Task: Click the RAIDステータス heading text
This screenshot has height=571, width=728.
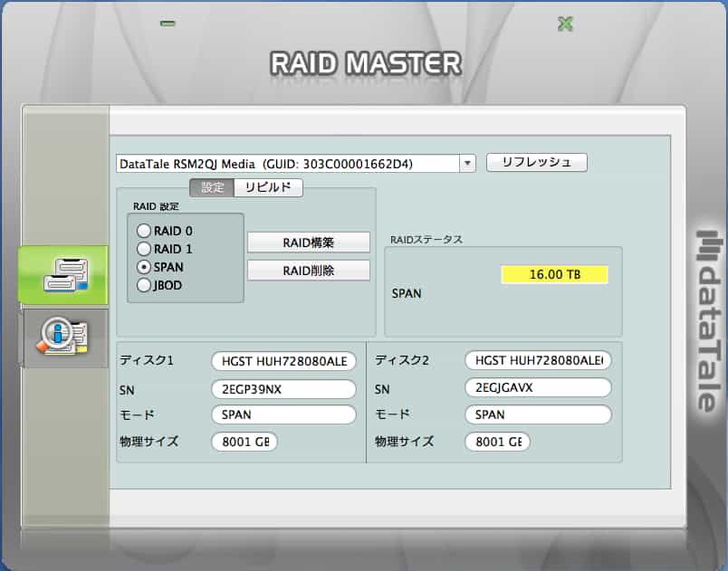Action: point(426,240)
